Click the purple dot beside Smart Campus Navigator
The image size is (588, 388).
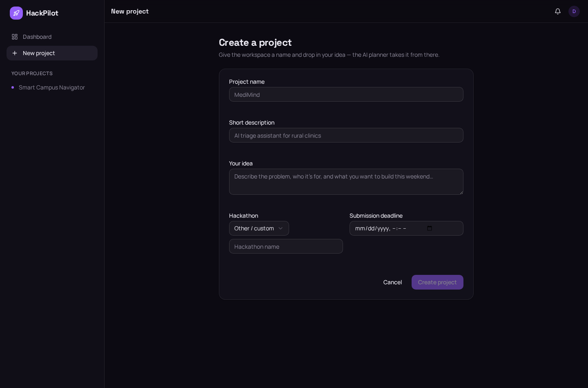tap(13, 87)
